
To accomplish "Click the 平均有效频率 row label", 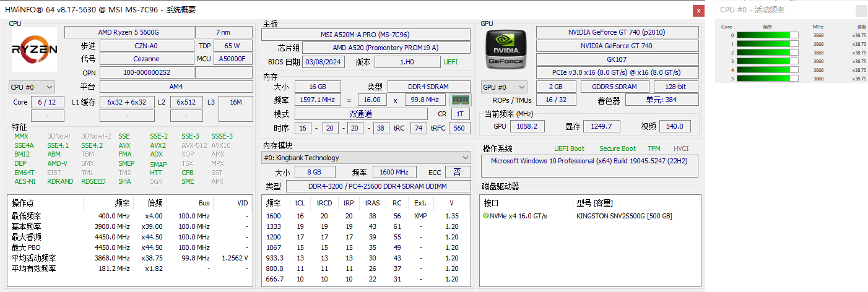I will tap(33, 268).
